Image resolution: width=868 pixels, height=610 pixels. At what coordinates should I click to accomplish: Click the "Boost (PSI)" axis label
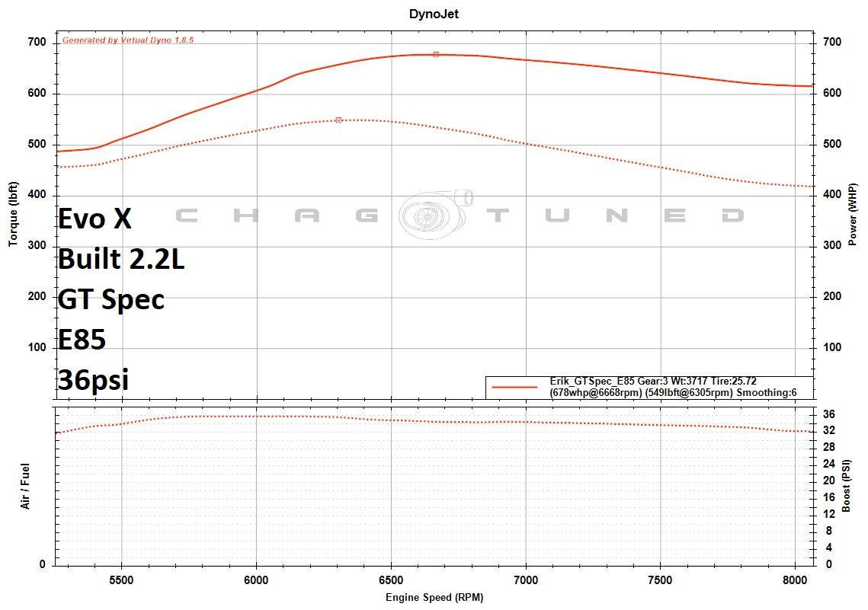click(x=846, y=486)
